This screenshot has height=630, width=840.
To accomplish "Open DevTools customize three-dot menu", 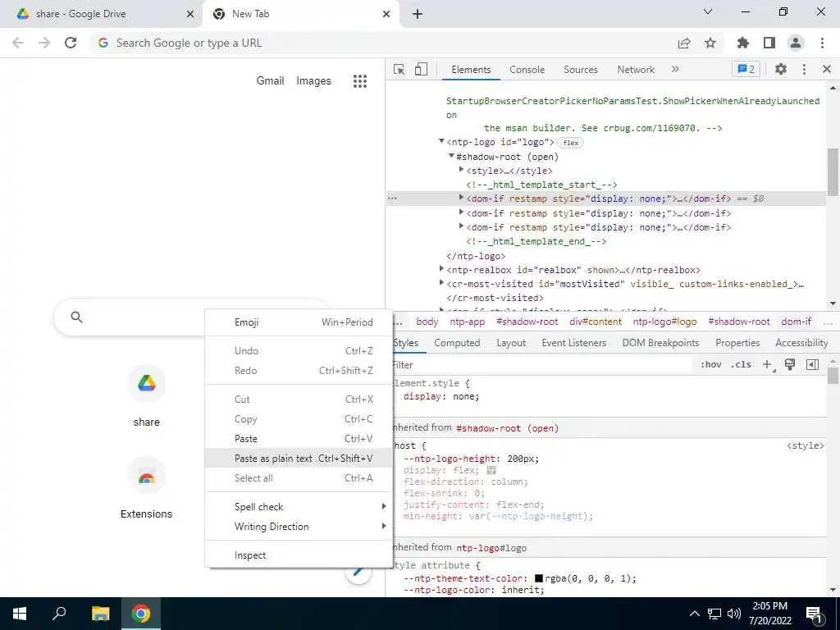I will tap(804, 69).
